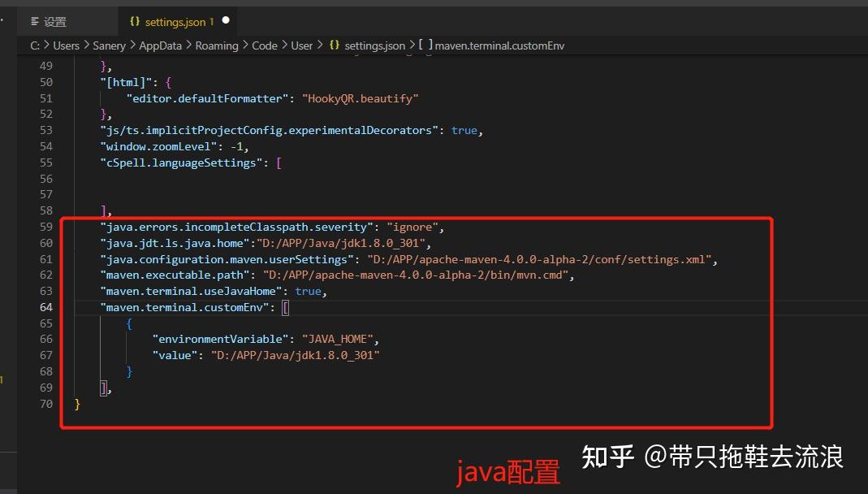Click JDK path value on line 67

point(295,356)
